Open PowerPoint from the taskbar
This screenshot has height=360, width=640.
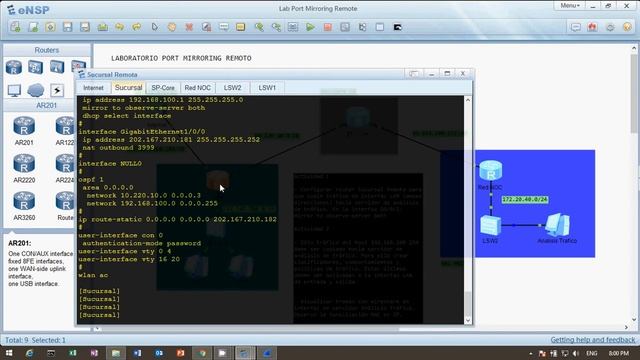point(180,353)
